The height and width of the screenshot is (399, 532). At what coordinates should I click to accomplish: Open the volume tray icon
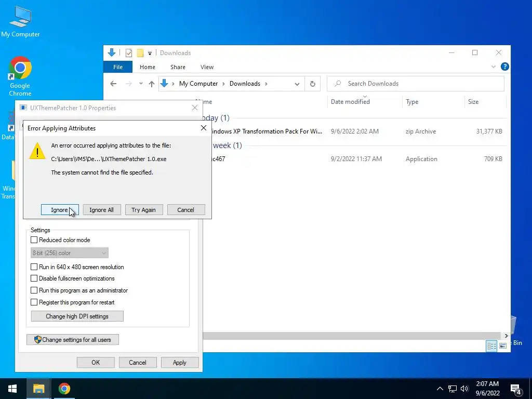[464, 389]
